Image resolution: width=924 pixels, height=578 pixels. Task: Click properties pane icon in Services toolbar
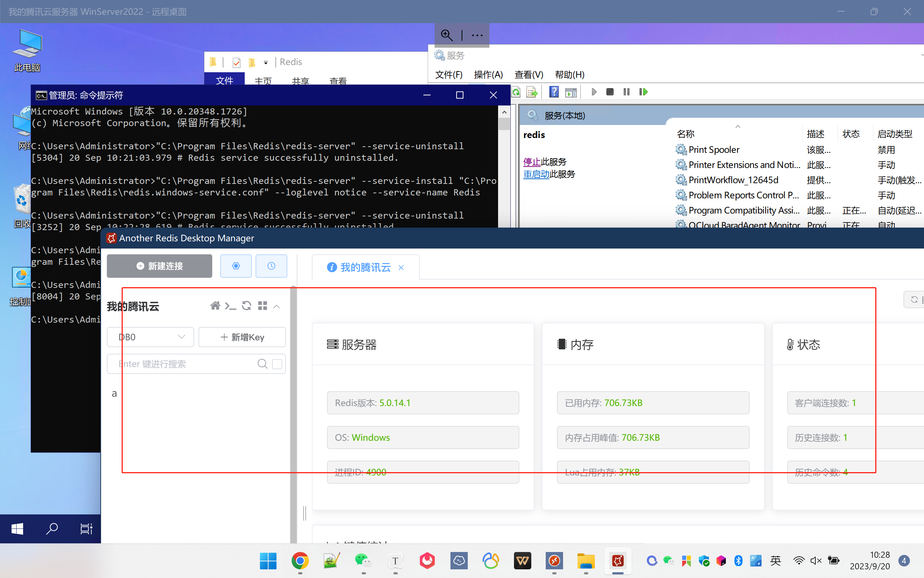pos(571,92)
